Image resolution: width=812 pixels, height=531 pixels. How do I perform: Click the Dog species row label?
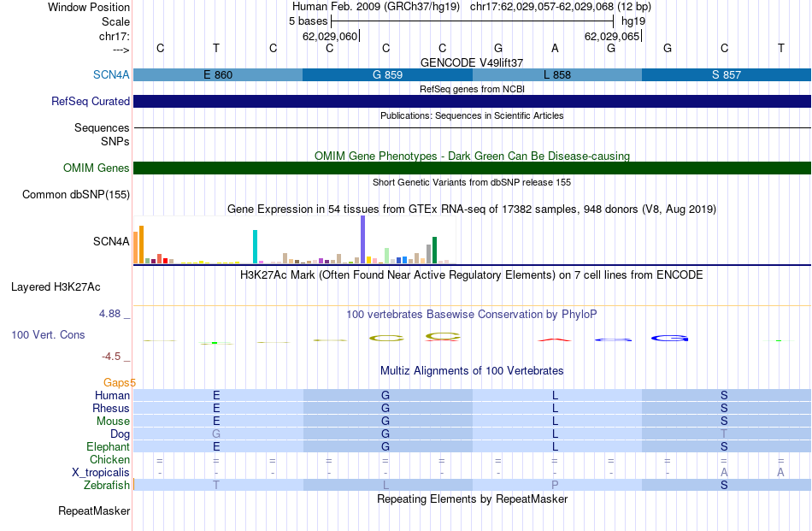pyautogui.click(x=121, y=434)
